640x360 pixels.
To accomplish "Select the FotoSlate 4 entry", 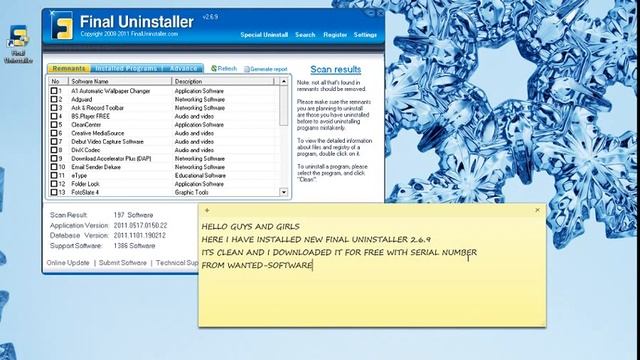I will (x=163, y=192).
